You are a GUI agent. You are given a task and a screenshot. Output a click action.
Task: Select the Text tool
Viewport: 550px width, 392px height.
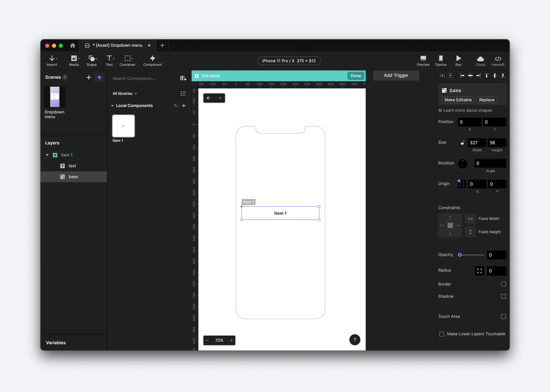(x=109, y=60)
